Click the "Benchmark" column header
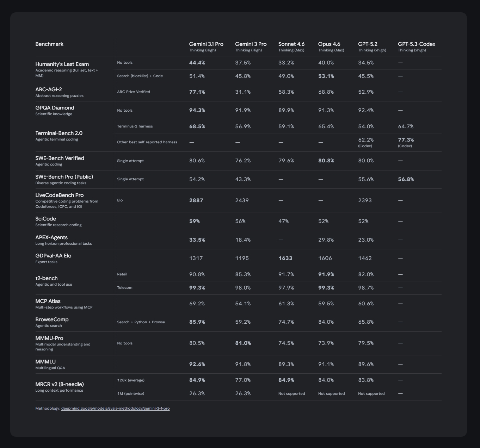The width and height of the screenshot is (480, 448). [x=49, y=44]
